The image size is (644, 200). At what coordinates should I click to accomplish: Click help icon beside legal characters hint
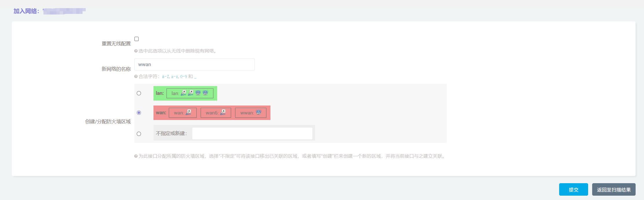point(136,77)
